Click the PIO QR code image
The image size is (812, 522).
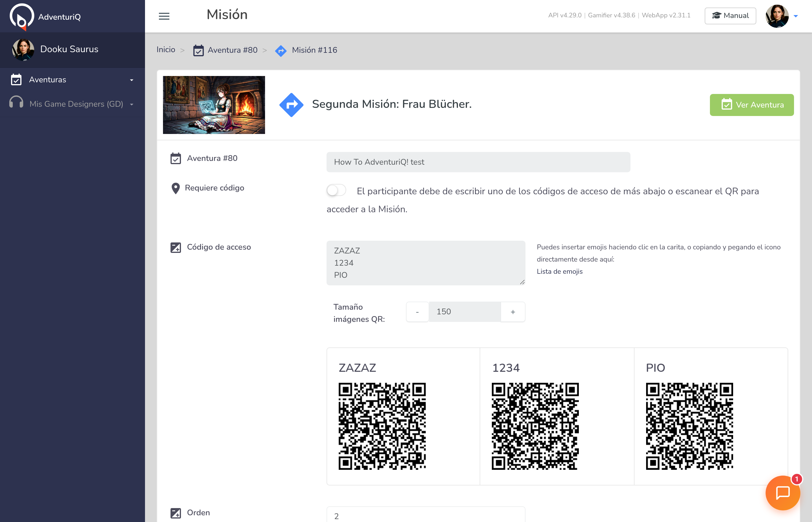click(689, 426)
